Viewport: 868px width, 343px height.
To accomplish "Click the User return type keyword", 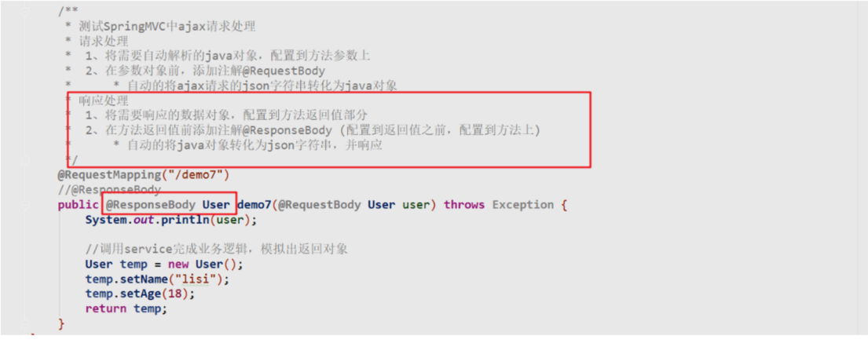I will (x=216, y=205).
